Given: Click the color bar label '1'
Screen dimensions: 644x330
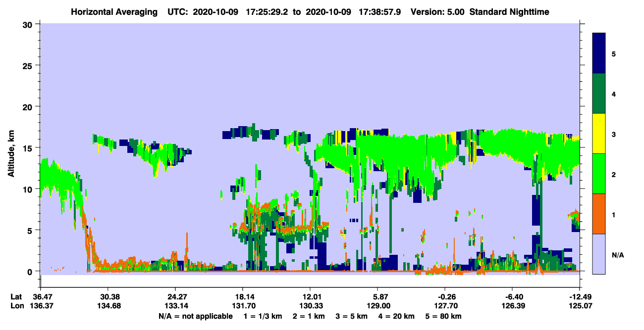Looking at the screenshot, I should tap(614, 214).
